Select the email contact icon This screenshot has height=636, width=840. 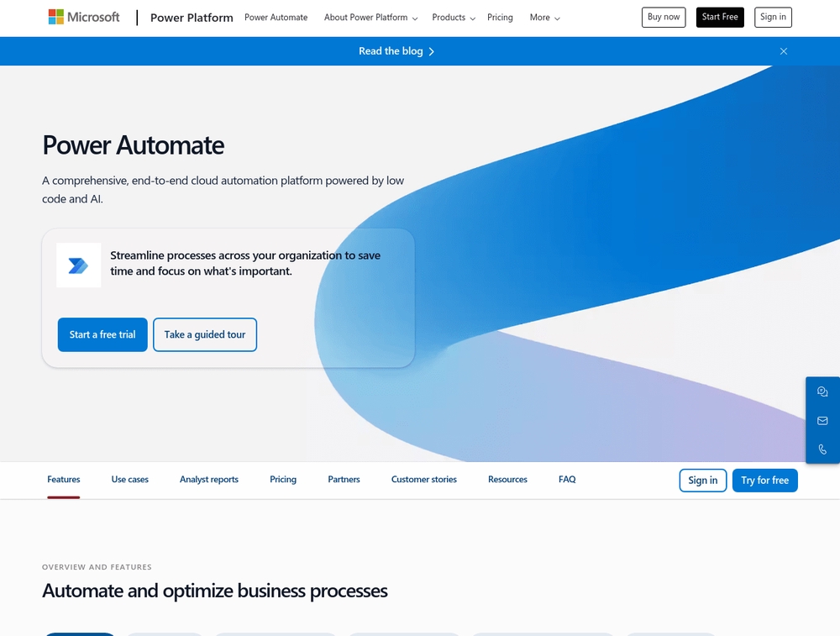[x=822, y=420]
